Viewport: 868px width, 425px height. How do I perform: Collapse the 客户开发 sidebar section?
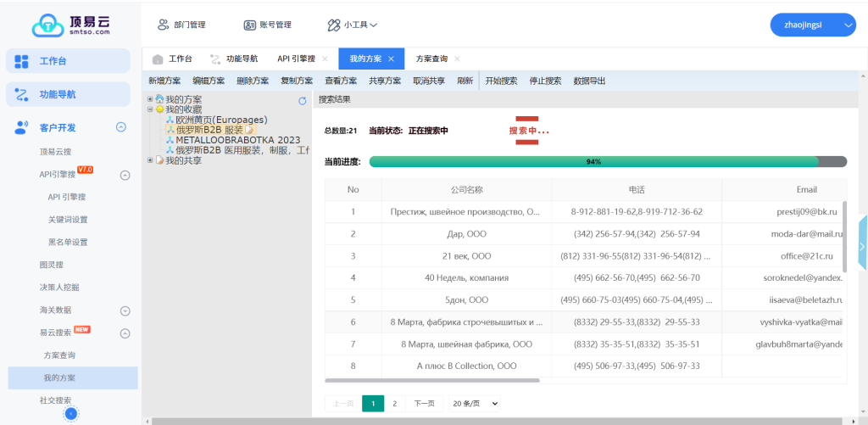coord(121,127)
